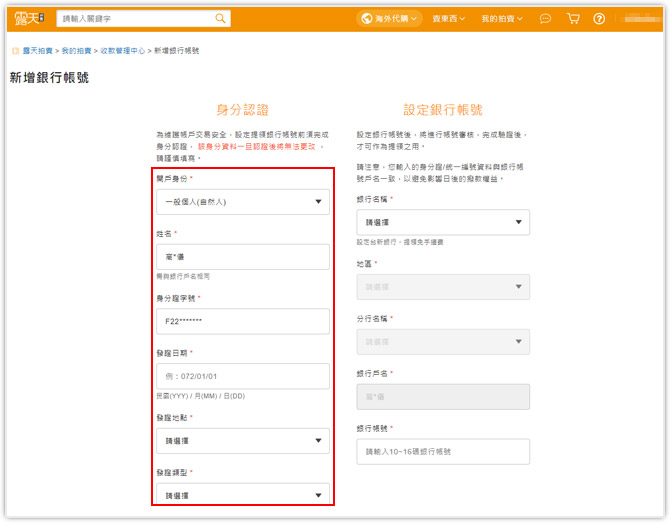The height and width of the screenshot is (526, 670).
Task: Click the 露天 logo in header
Action: (x=27, y=18)
